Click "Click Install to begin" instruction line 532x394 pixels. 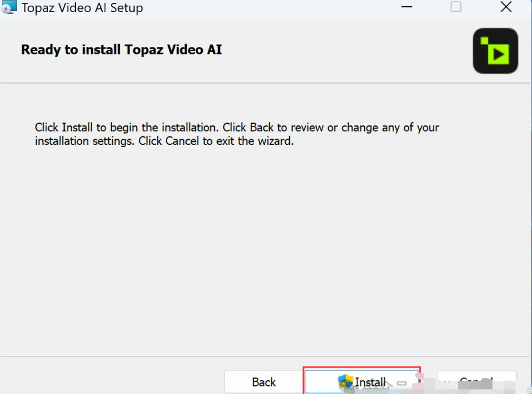click(126, 127)
